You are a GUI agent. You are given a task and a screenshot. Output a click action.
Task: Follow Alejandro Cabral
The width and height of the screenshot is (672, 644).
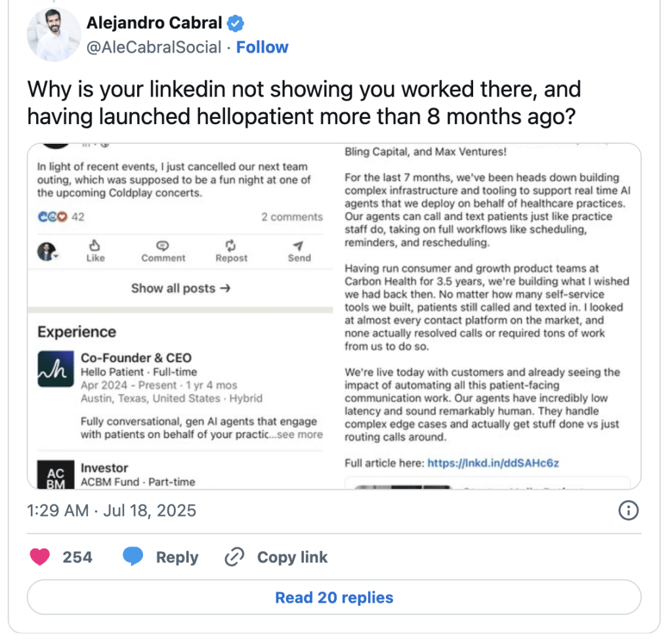click(x=262, y=47)
